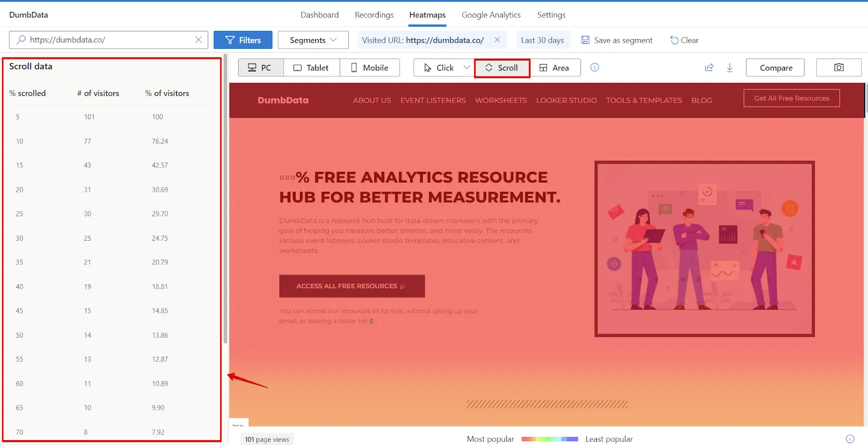This screenshot has height=445, width=868.
Task: Click ACCESS ALL FREE RESOURCES button
Action: (x=352, y=286)
